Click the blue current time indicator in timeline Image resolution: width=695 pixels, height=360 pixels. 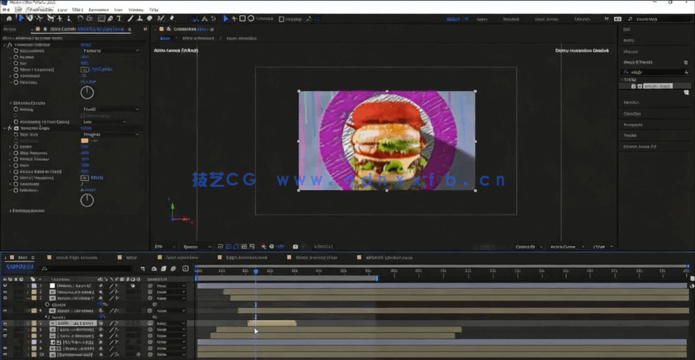point(255,271)
